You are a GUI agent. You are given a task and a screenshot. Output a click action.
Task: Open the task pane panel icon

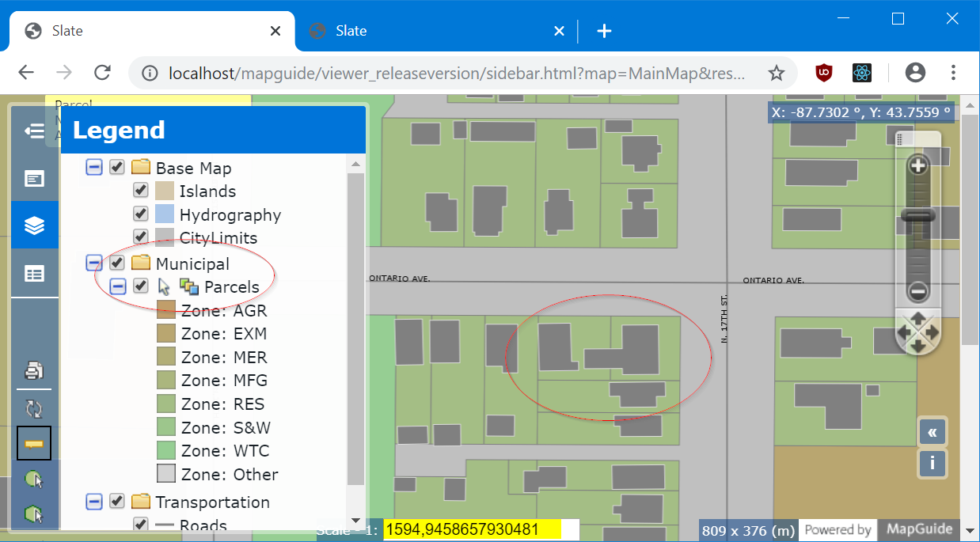34,178
